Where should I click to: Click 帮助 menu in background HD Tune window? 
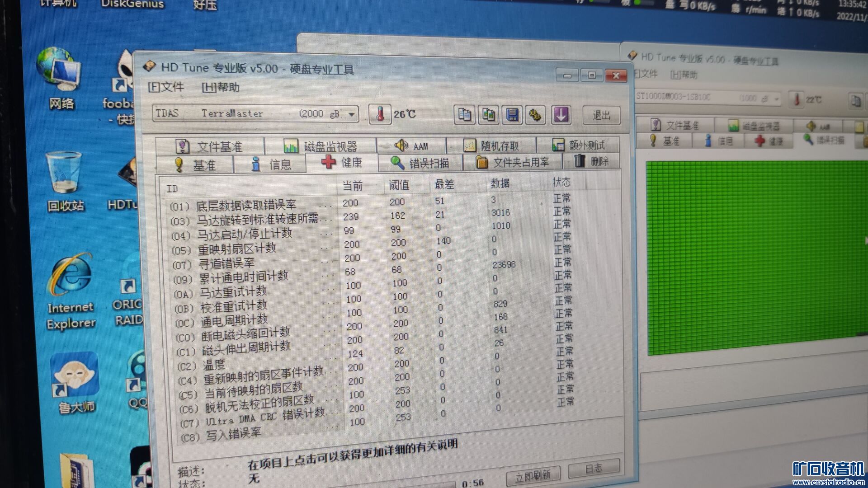click(684, 75)
